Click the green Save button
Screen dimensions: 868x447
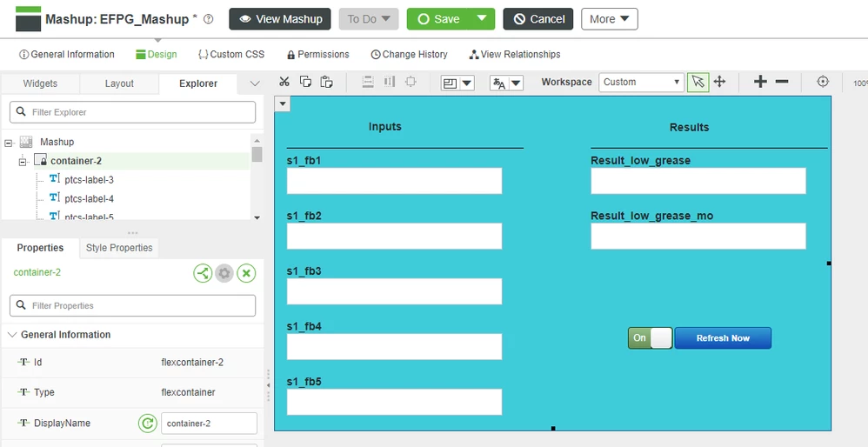click(438, 19)
